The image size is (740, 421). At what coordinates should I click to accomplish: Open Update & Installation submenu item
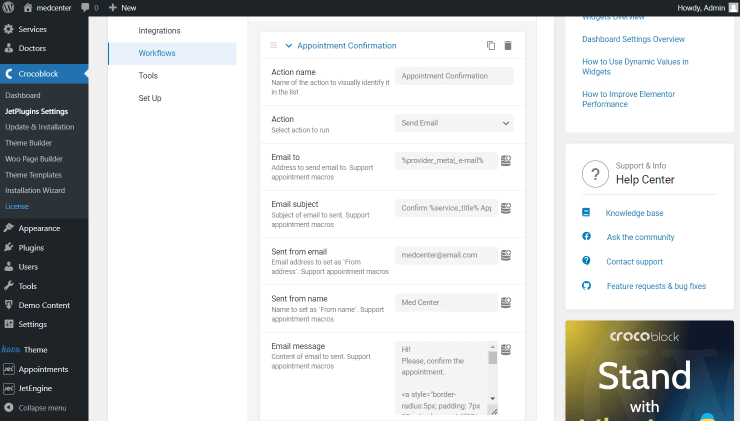(x=40, y=127)
